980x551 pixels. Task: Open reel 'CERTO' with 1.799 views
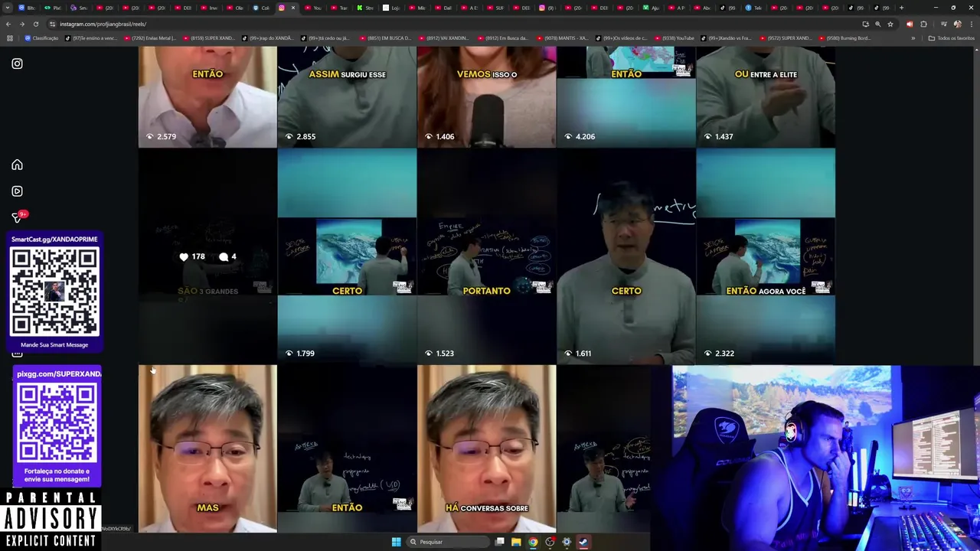tap(347, 256)
